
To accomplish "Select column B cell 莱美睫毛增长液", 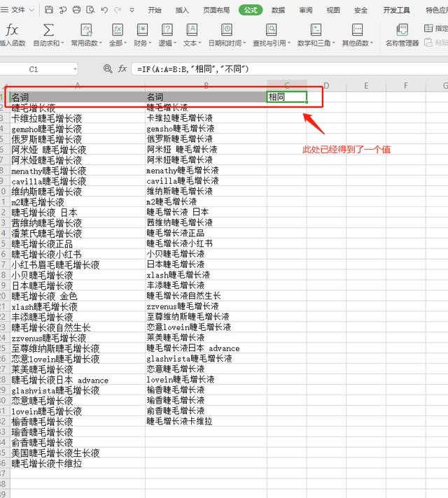I will [x=206, y=338].
